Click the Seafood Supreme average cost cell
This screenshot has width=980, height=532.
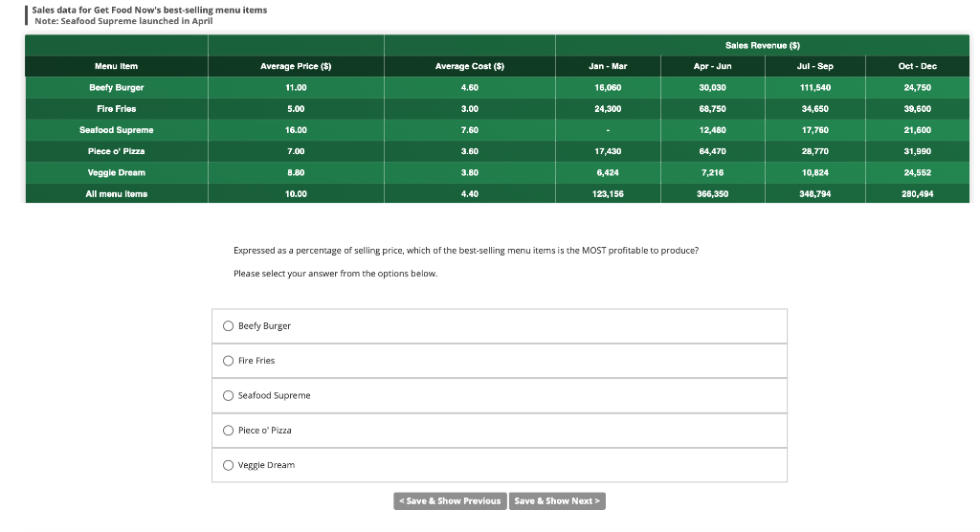coord(469,130)
